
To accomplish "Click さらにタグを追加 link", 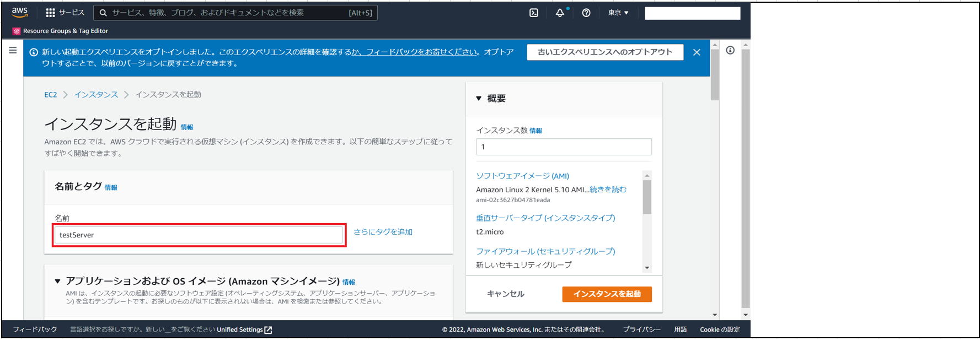I will (x=383, y=232).
